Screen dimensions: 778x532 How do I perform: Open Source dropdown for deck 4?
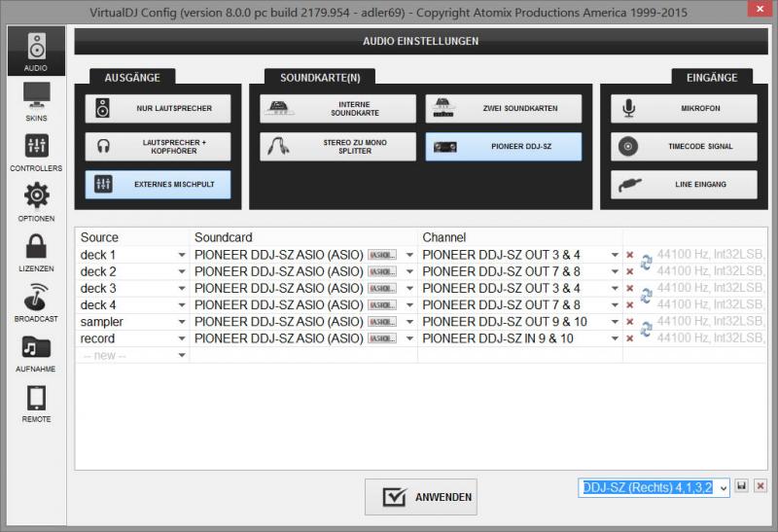pos(182,305)
